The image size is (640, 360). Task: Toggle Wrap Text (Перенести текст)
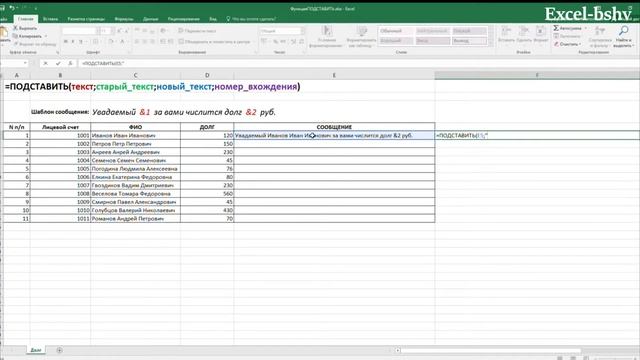(197, 31)
